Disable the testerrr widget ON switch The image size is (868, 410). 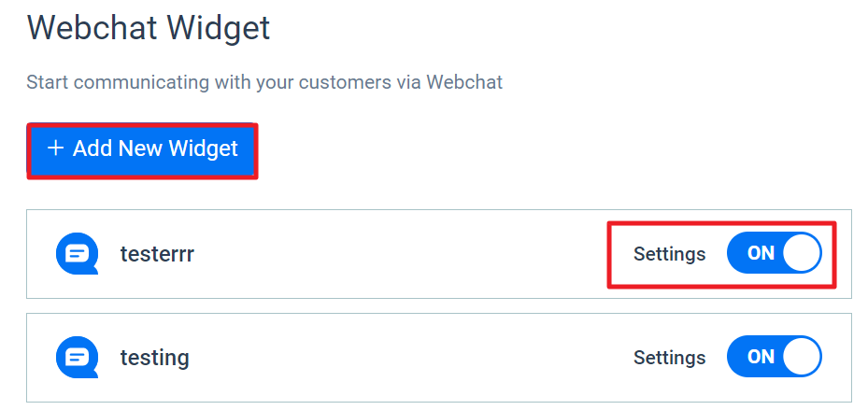click(x=774, y=253)
